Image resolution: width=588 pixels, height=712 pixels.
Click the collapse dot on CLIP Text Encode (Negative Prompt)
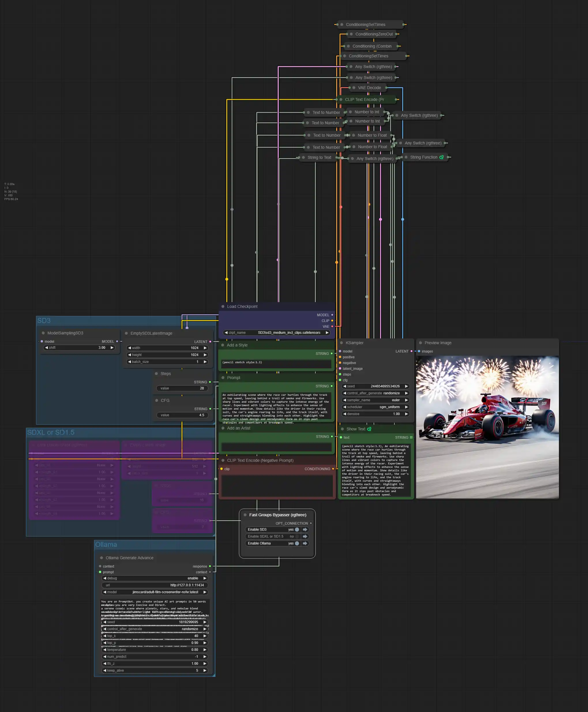[223, 460]
